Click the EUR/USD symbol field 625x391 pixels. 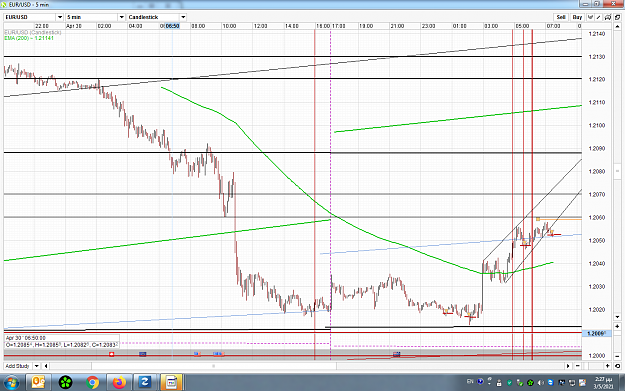pyautogui.click(x=30, y=17)
